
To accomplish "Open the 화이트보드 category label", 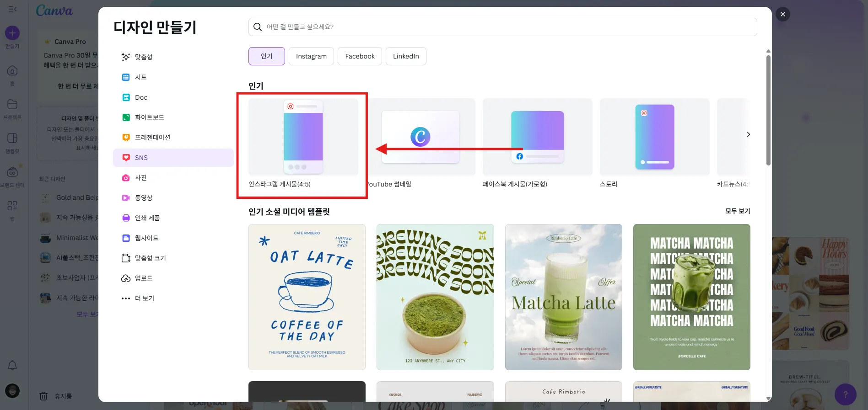I will (x=149, y=117).
